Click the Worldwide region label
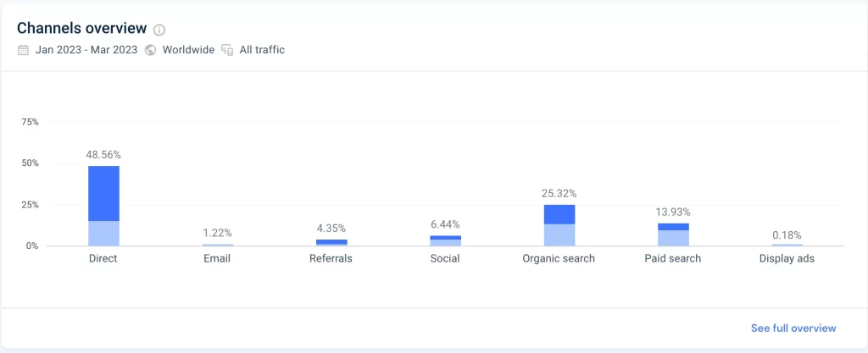The height and width of the screenshot is (353, 868). 188,50
